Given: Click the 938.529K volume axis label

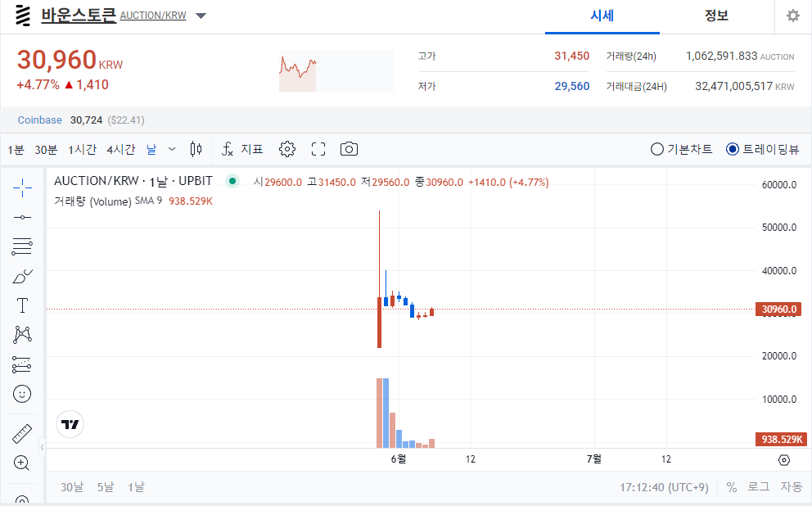Looking at the screenshot, I should pyautogui.click(x=781, y=439).
